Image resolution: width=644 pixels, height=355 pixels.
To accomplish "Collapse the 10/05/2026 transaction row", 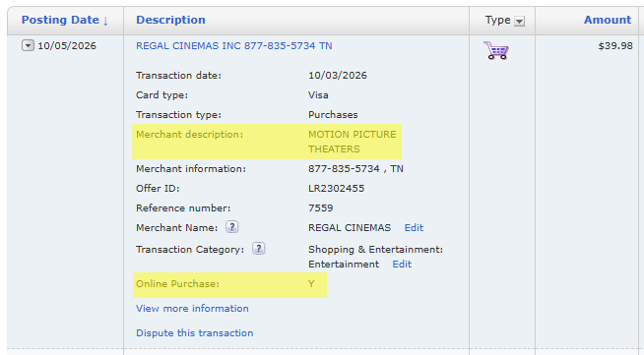I will pyautogui.click(x=28, y=45).
